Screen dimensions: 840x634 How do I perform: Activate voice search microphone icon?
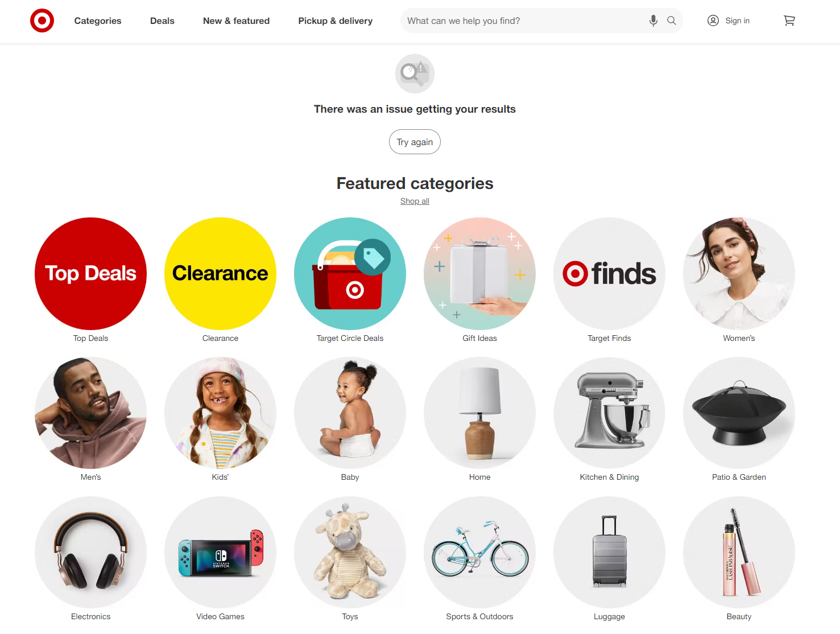pos(653,20)
